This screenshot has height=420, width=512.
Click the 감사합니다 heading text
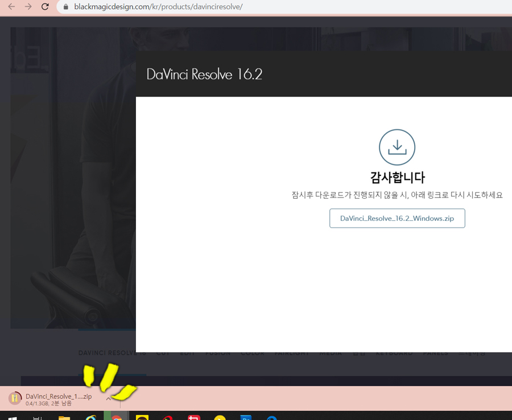coord(398,178)
